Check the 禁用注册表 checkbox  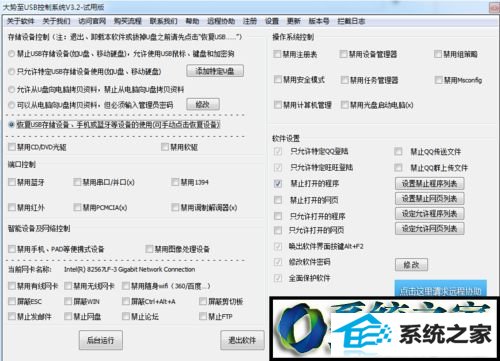point(277,54)
